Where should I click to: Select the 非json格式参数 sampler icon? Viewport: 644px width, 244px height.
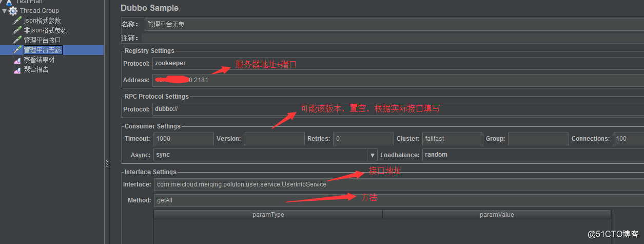pos(17,31)
